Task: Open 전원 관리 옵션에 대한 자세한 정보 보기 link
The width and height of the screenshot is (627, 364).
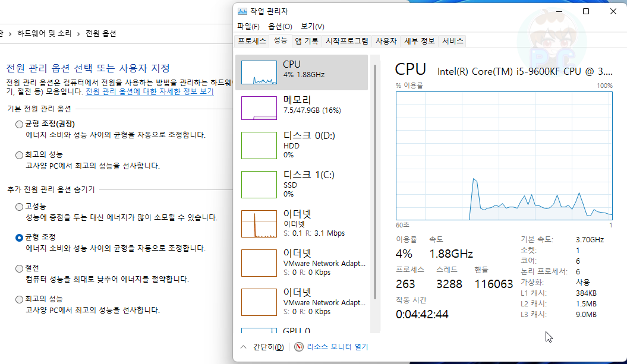Action: (150, 91)
